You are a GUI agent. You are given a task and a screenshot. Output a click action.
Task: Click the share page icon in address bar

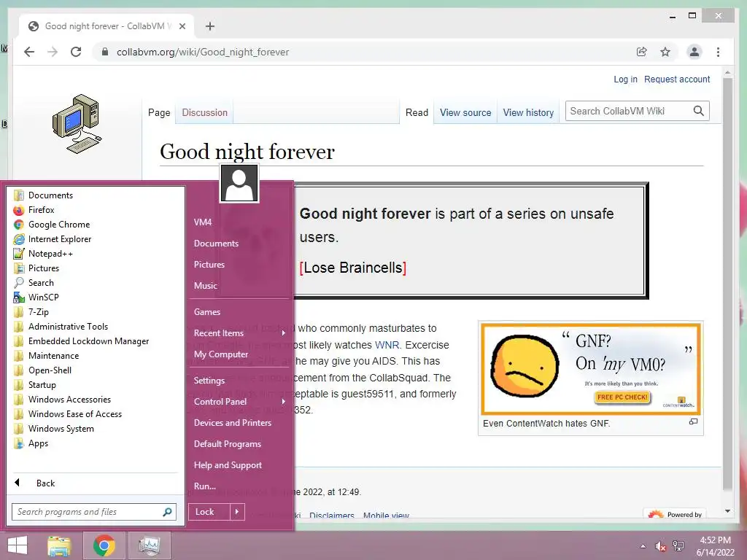pyautogui.click(x=642, y=52)
